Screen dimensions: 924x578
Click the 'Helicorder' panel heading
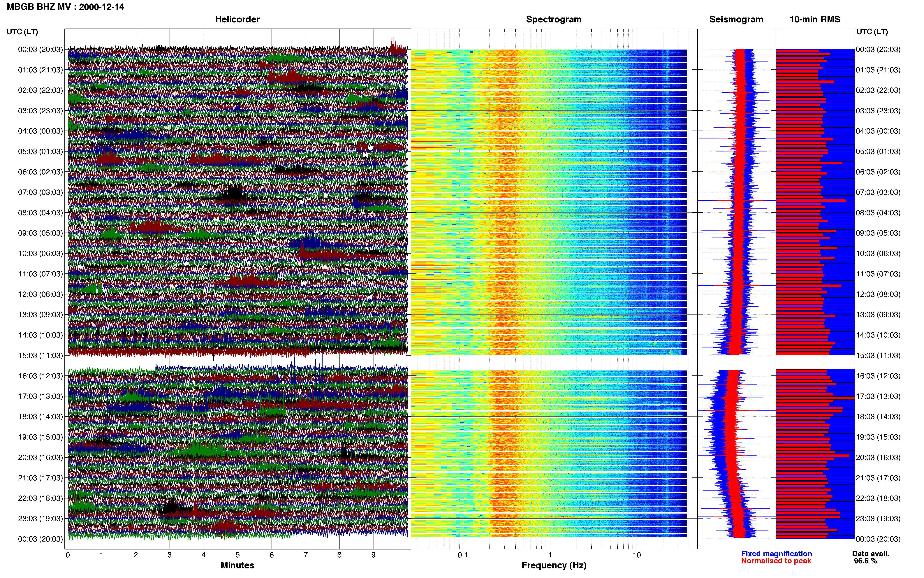click(x=237, y=19)
